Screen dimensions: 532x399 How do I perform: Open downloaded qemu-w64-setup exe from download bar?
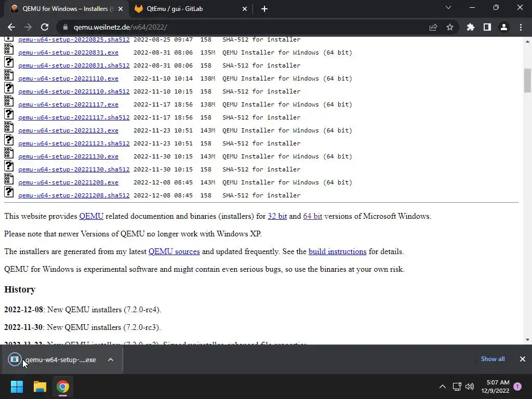52,360
